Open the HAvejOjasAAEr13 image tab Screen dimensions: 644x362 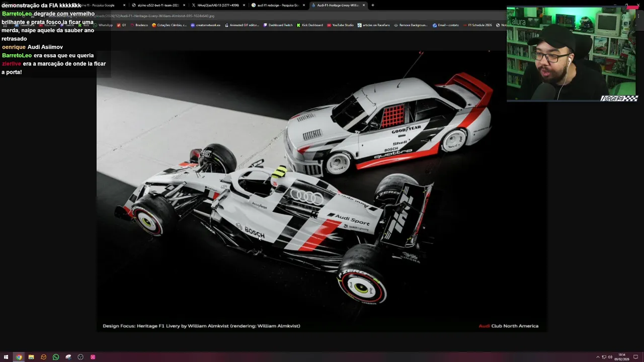218,5
